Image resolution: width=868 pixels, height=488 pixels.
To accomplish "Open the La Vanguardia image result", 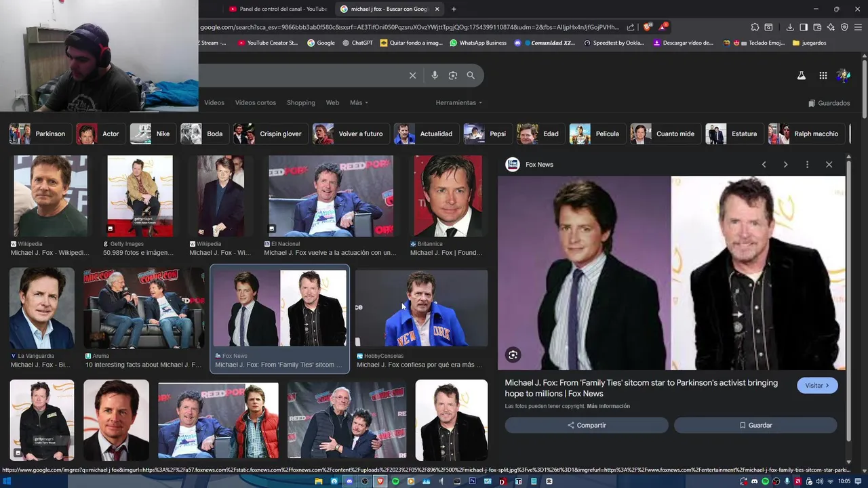I will tap(42, 308).
